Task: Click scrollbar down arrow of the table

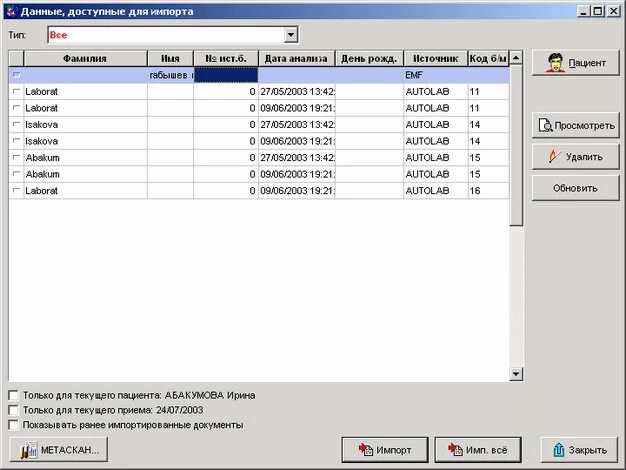Action: coord(516,374)
